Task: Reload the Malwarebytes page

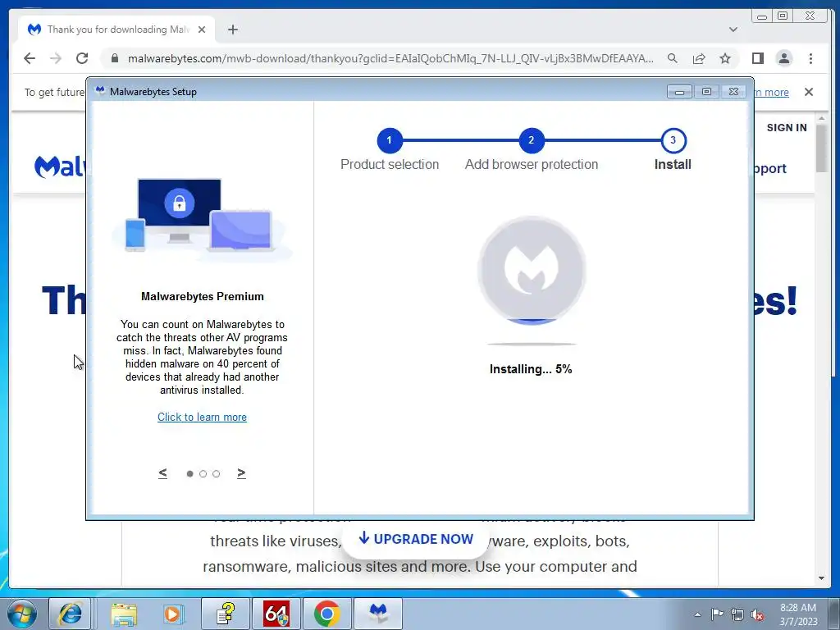Action: [81, 58]
